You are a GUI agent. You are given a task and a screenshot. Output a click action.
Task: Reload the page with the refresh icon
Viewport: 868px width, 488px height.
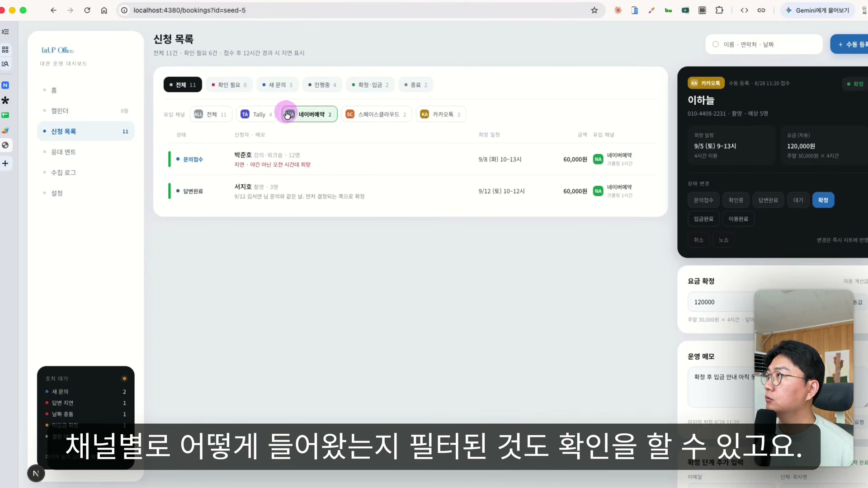(87, 10)
